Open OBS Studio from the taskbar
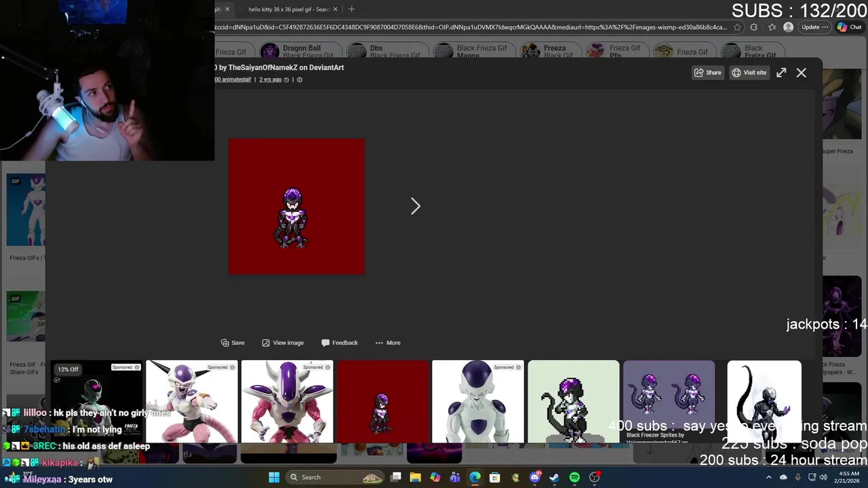Image resolution: width=868 pixels, height=488 pixels. 594,477
